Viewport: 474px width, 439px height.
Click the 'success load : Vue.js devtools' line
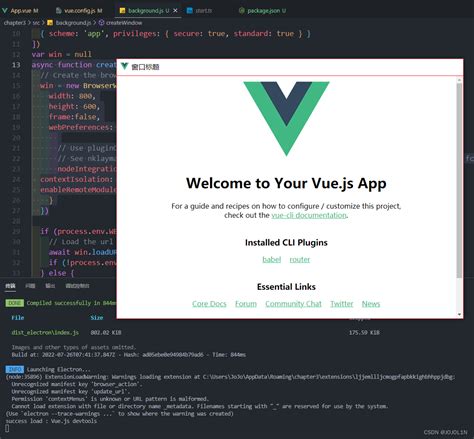(51, 421)
